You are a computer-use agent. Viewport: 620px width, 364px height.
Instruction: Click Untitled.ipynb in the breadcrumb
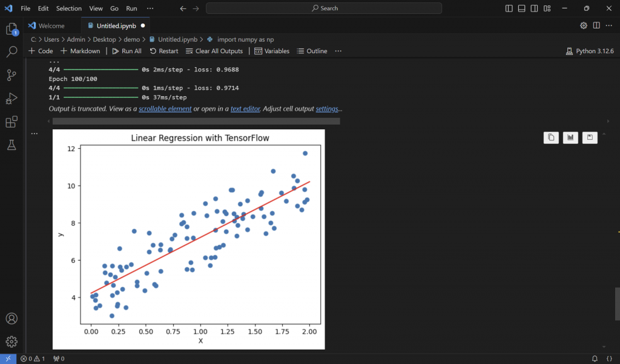point(177,39)
